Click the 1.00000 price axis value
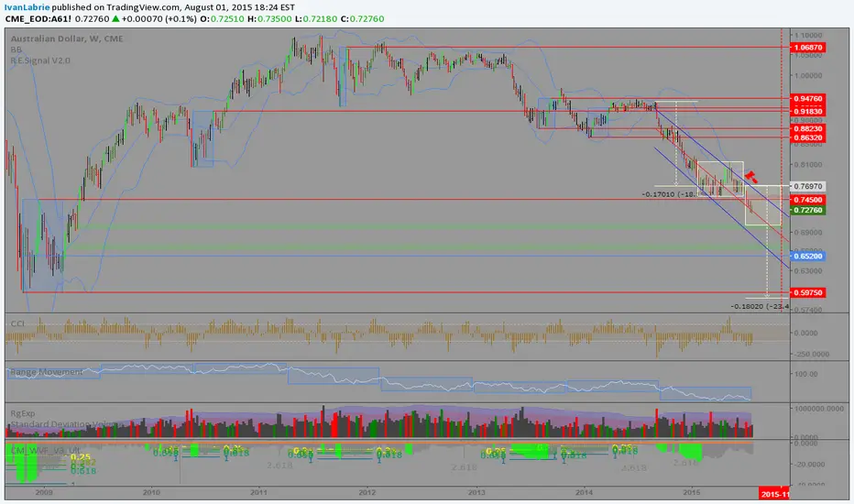Viewport: 854px width, 504px height. pyautogui.click(x=808, y=76)
